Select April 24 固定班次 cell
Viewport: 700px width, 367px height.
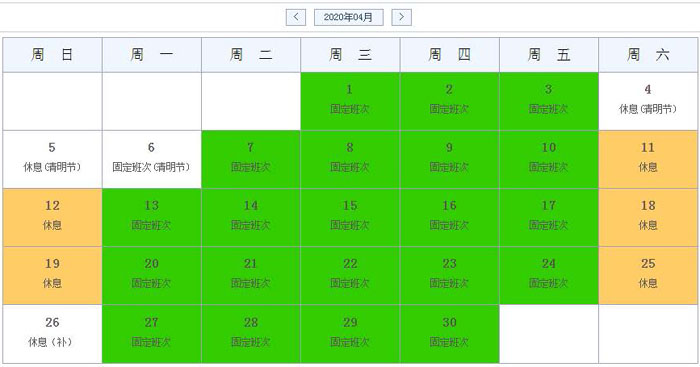(x=549, y=275)
